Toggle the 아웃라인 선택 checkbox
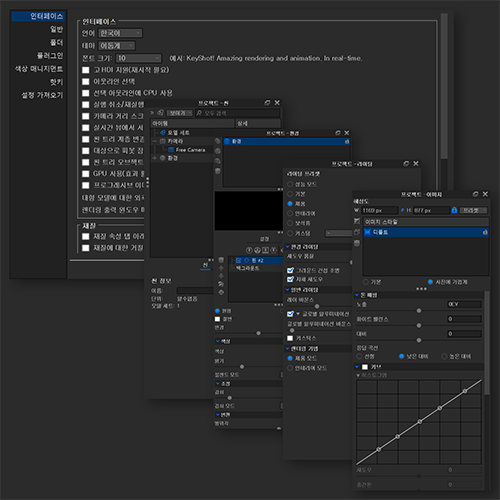 (x=86, y=81)
